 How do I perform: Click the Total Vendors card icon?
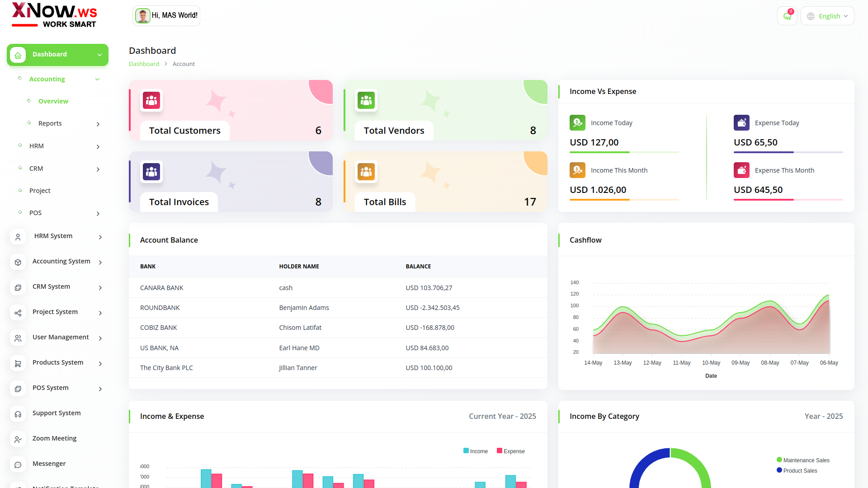click(366, 100)
